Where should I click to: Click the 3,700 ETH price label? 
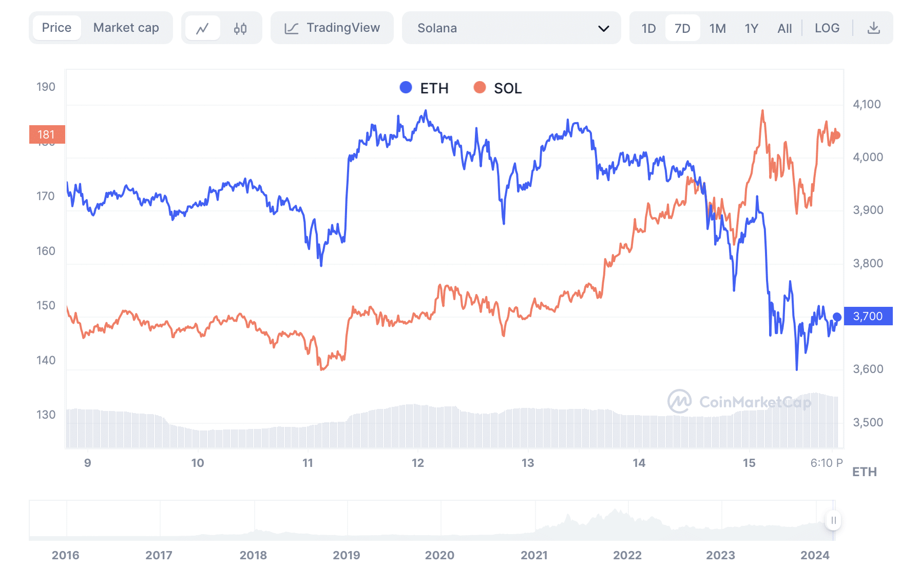[868, 316]
